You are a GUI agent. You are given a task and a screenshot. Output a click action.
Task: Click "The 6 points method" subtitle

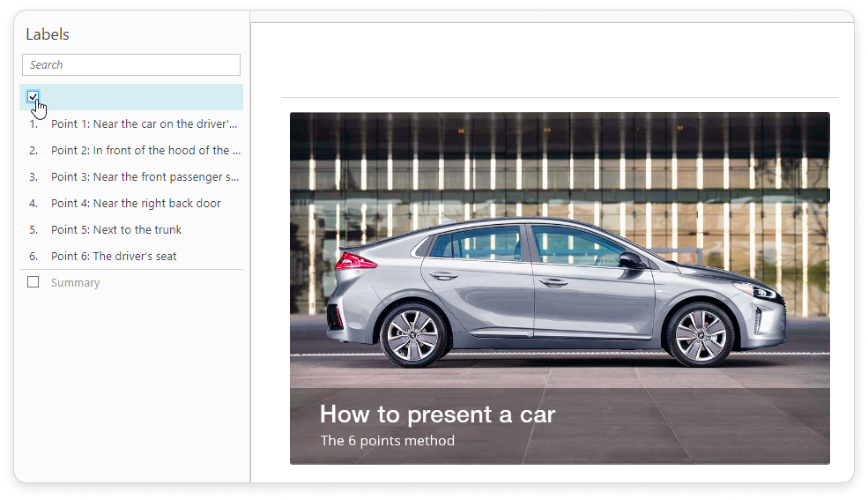(388, 440)
